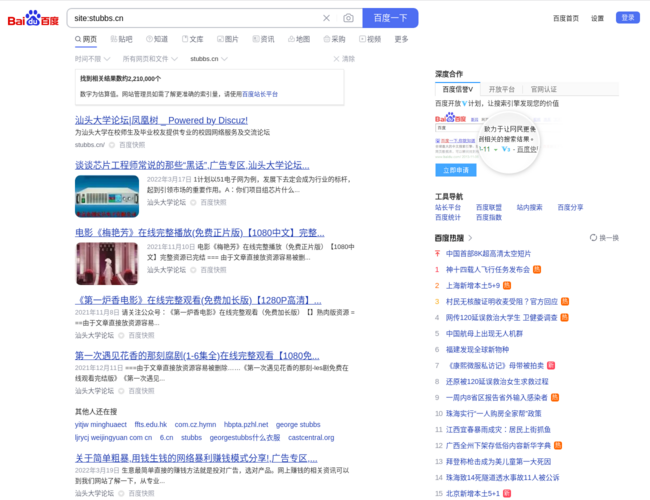Open 百度联盟 tool link
Screen dimensions: 650x500
(489, 207)
